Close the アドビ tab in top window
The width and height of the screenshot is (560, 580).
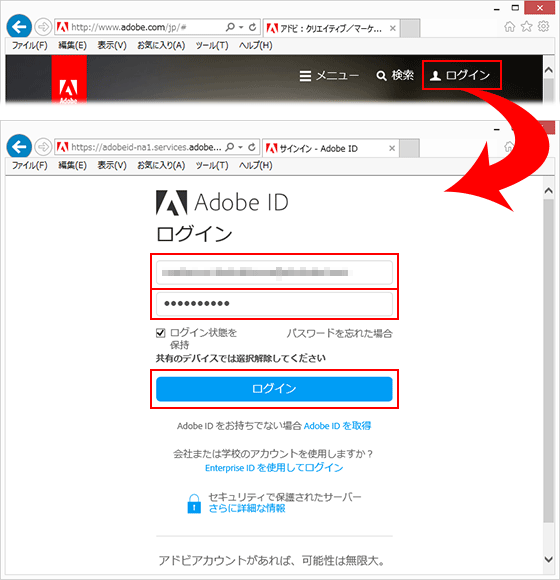point(393,28)
